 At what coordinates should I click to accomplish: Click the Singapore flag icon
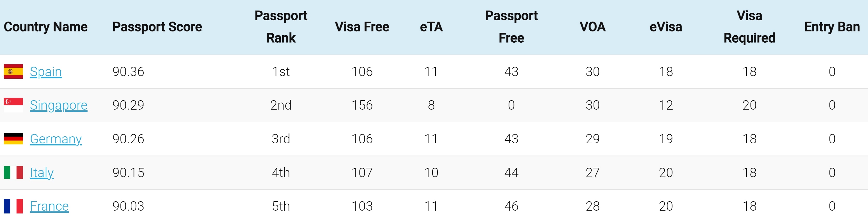tap(13, 105)
